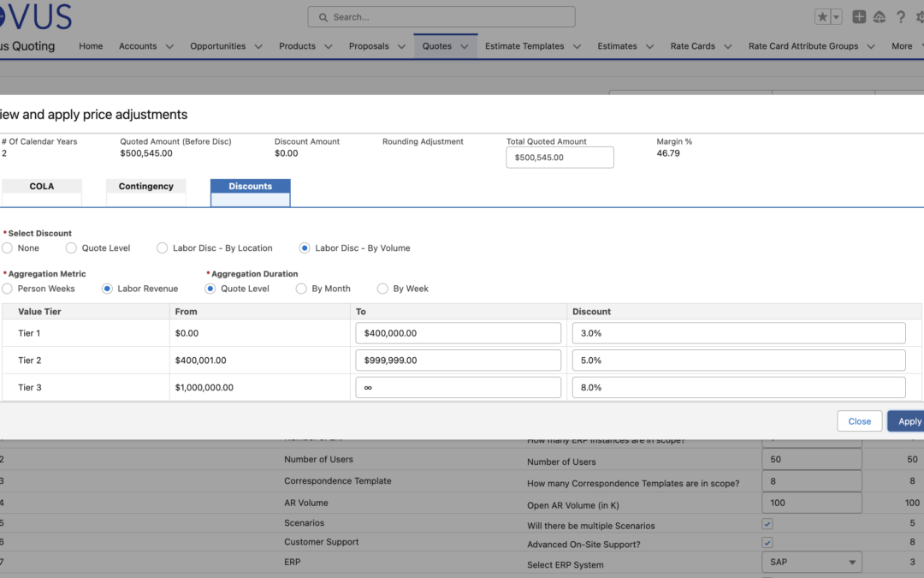Open Salesforce Help via question mark icon
The width and height of the screenshot is (924, 578).
[x=900, y=15]
